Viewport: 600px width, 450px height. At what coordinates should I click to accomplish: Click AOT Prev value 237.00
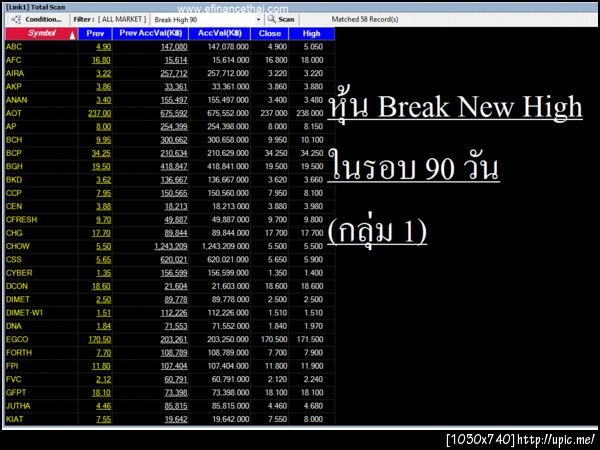(99, 113)
